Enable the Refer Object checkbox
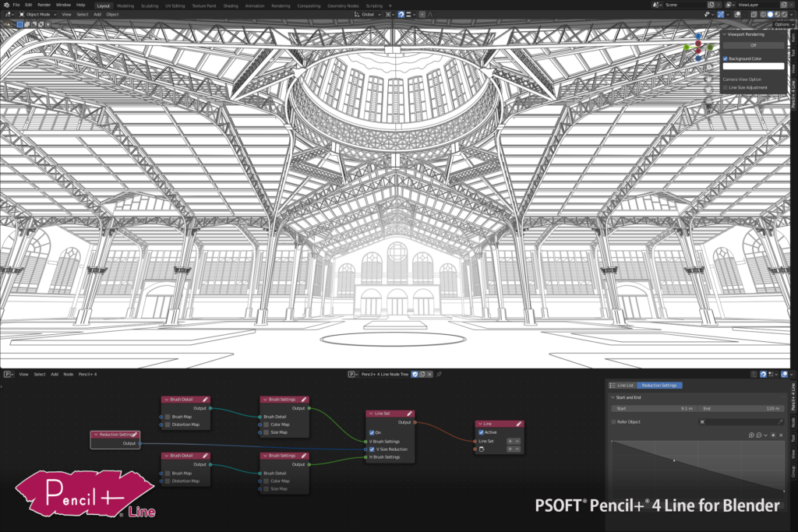Image resolution: width=798 pixels, height=532 pixels. pos(614,421)
